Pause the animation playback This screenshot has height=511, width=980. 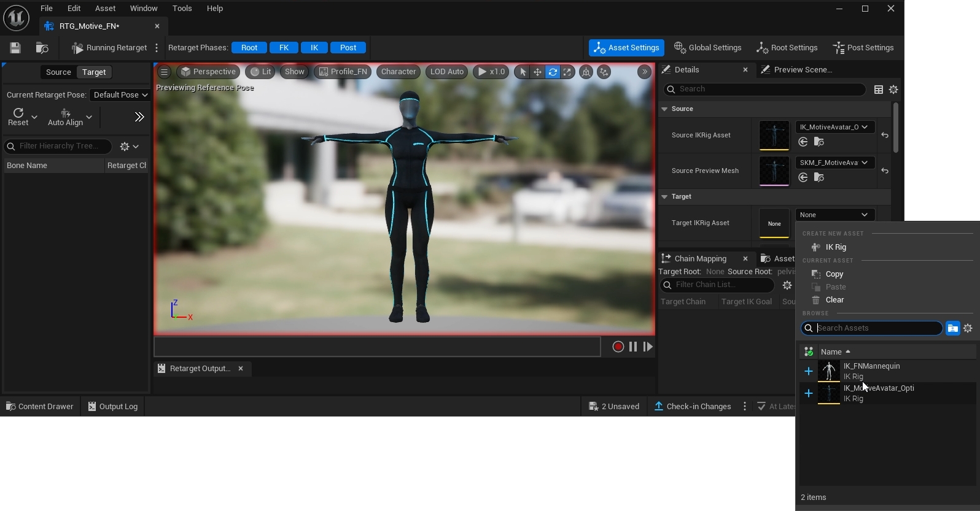click(633, 347)
